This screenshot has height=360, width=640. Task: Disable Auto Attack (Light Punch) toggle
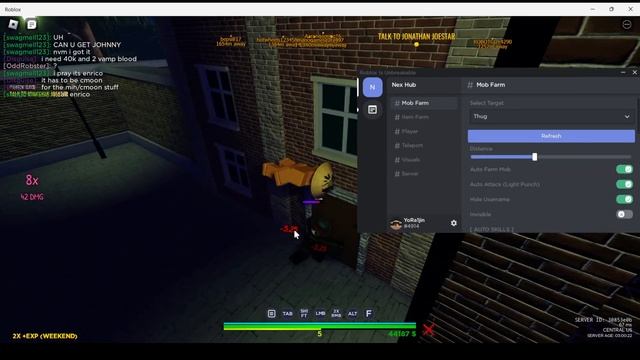(x=624, y=184)
